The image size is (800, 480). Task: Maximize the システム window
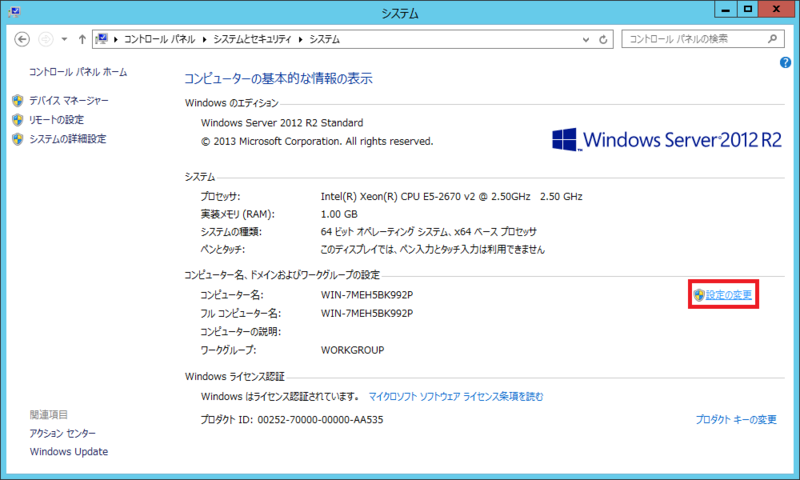point(748,9)
